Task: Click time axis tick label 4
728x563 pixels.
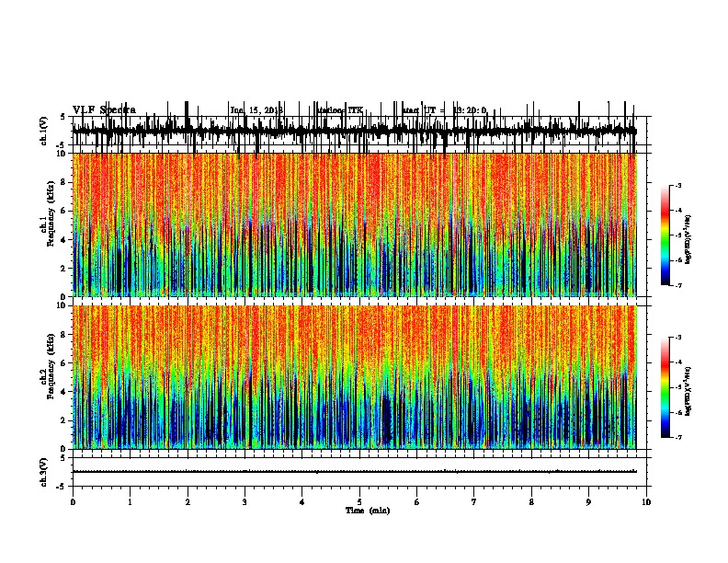Action: pos(302,502)
